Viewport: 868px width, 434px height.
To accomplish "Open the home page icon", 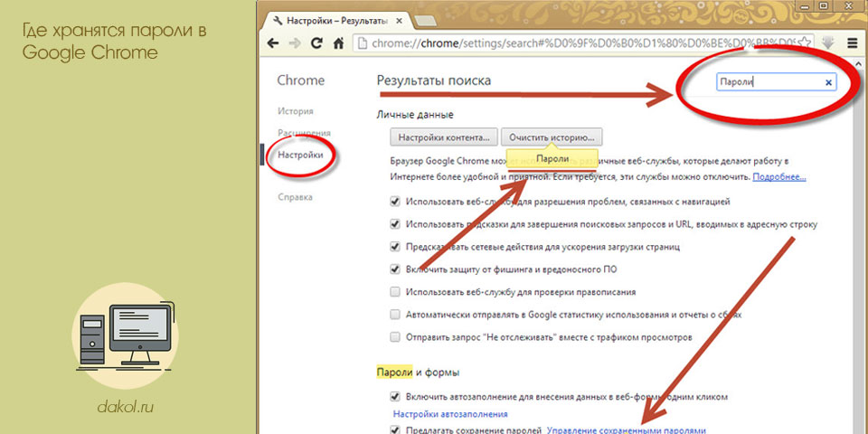I will [339, 43].
